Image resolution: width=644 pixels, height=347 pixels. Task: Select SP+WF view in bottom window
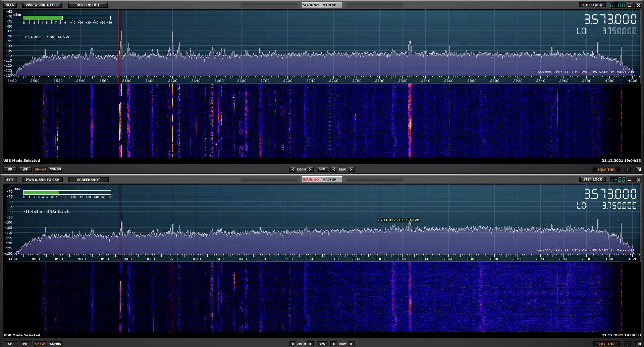[x=41, y=344]
